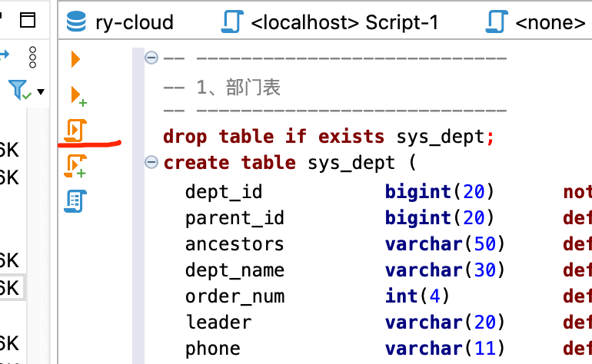
Task: Click the Execute SQL script icon
Action: tap(75, 131)
